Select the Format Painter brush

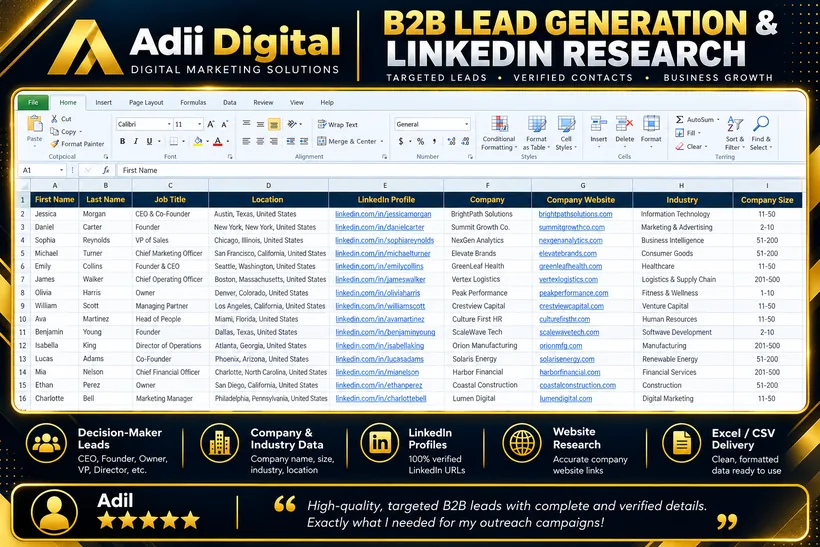pyautogui.click(x=54, y=143)
